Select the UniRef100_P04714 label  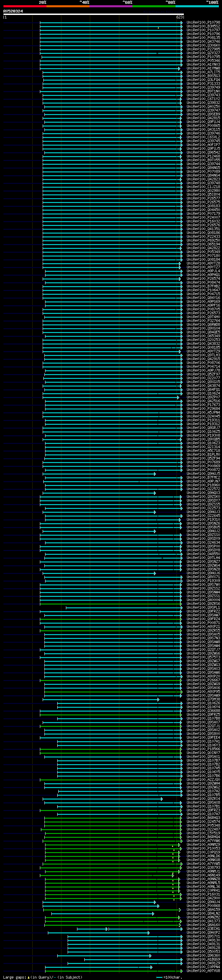coord(203,366)
